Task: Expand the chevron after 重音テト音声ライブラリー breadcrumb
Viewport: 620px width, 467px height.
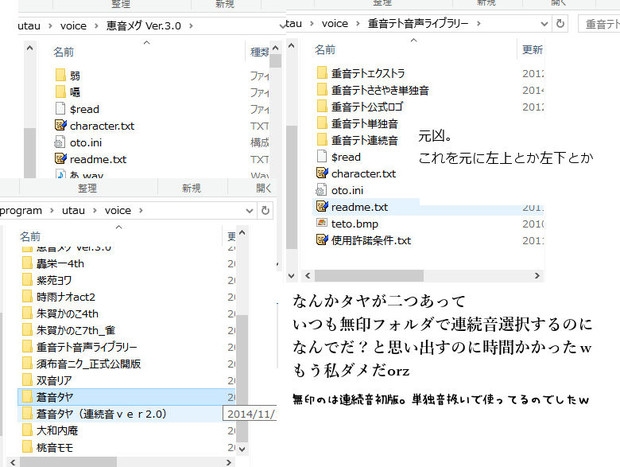Action: tap(478, 24)
